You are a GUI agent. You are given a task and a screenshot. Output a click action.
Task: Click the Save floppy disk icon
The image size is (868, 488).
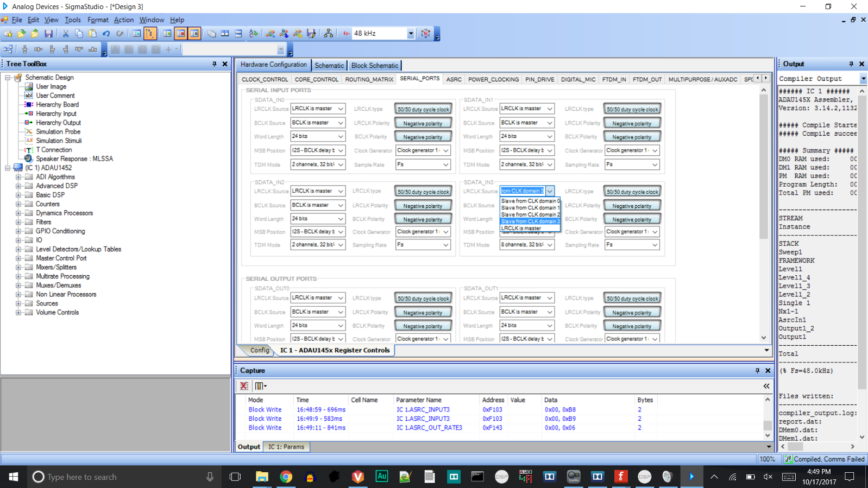click(x=48, y=34)
